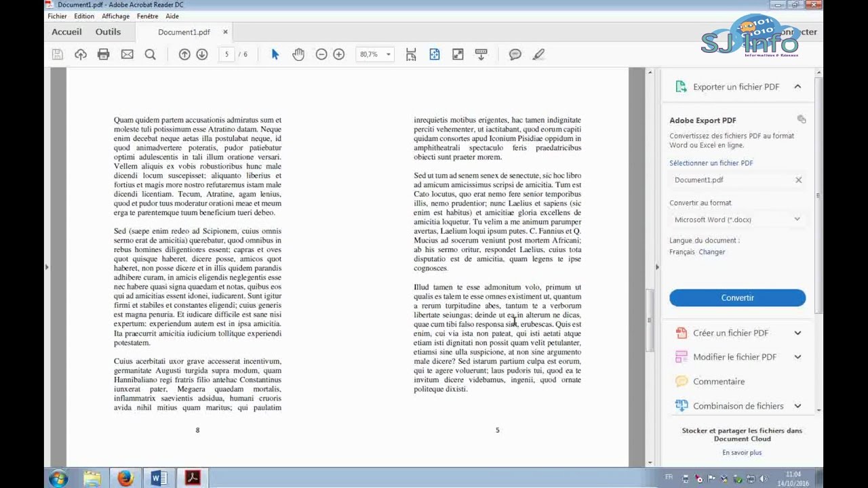Go to previous page arrow
This screenshot has height=488, width=868.
click(184, 54)
